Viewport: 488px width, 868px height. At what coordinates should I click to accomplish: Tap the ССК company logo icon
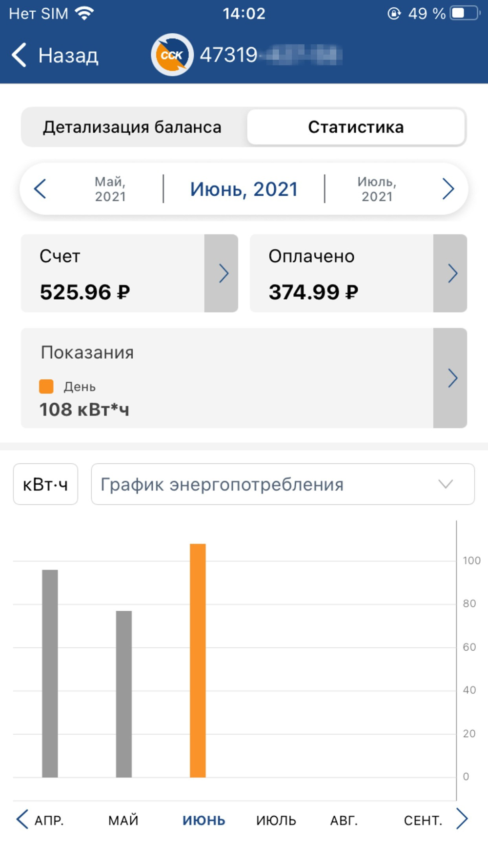click(172, 55)
